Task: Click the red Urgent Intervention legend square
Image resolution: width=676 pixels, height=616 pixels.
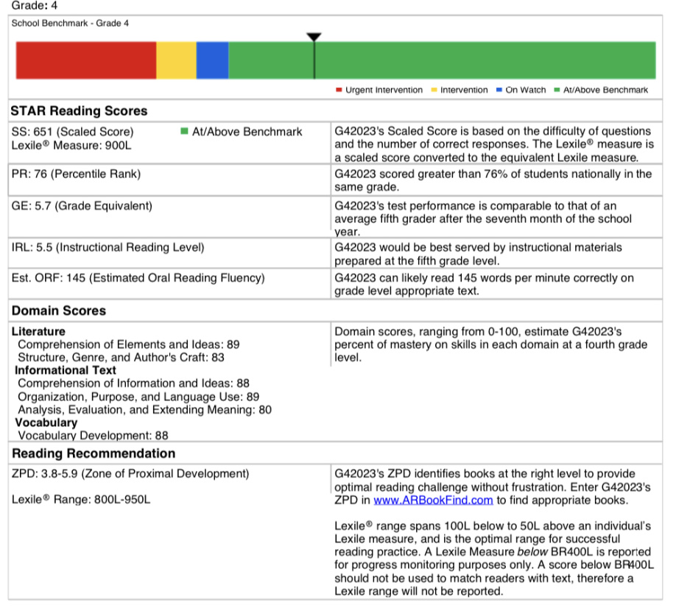Action: pyautogui.click(x=339, y=90)
